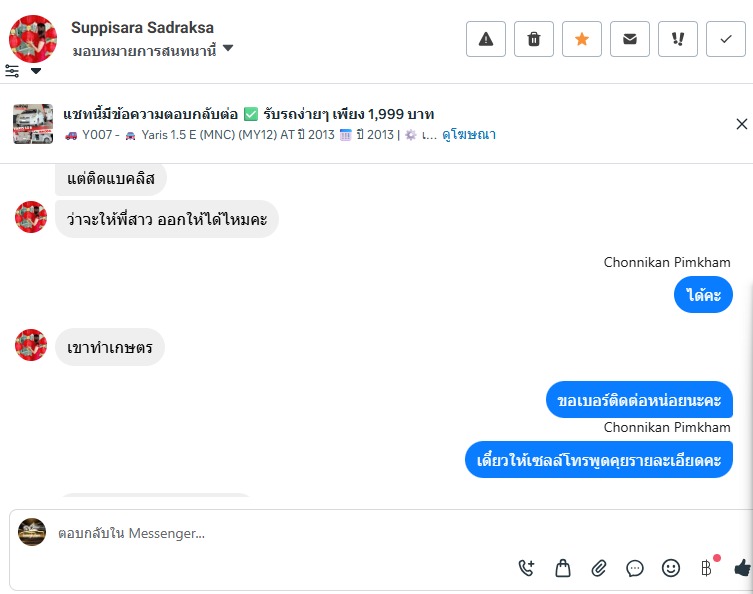Open the emoji picker
Viewport: 753px width, 594px height.
click(671, 568)
